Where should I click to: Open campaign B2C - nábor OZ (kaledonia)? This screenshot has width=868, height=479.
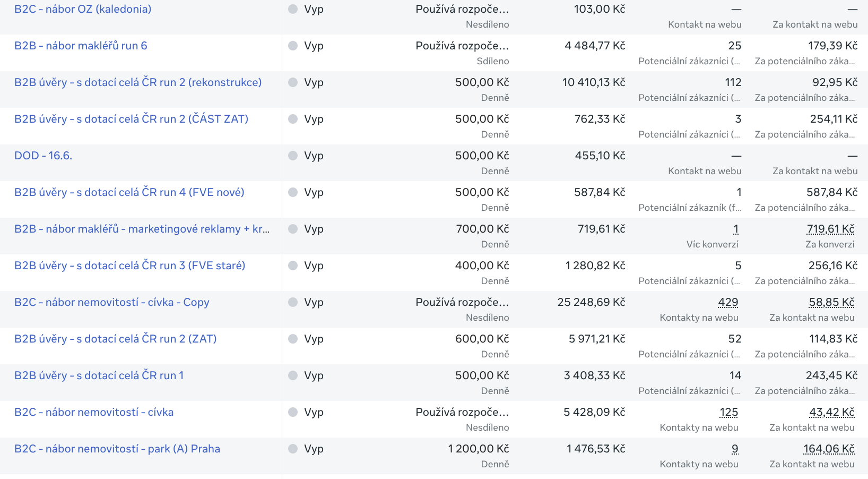click(x=83, y=9)
